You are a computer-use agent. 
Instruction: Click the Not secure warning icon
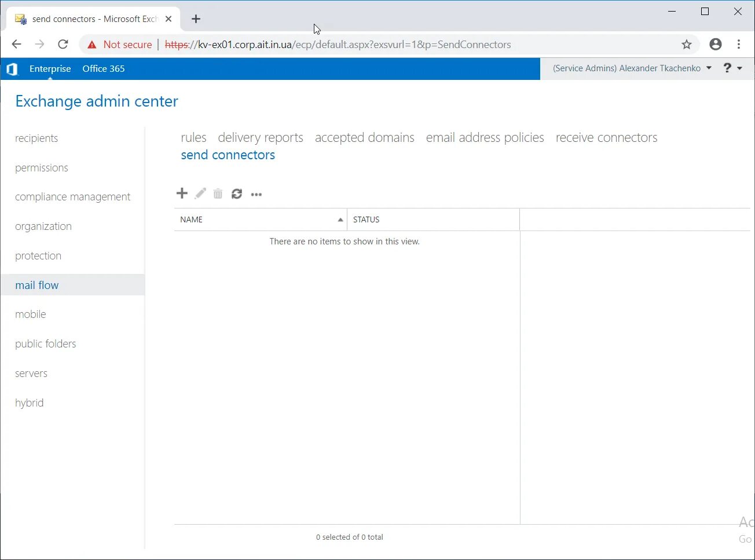pos(91,45)
